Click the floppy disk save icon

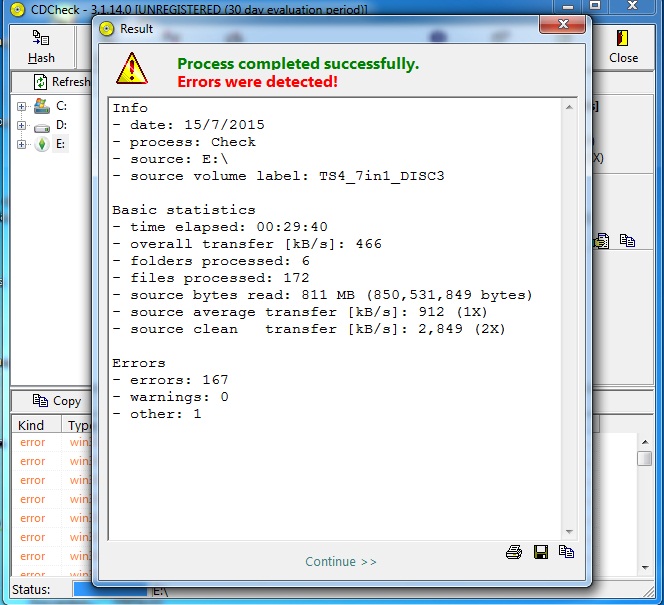[541, 552]
